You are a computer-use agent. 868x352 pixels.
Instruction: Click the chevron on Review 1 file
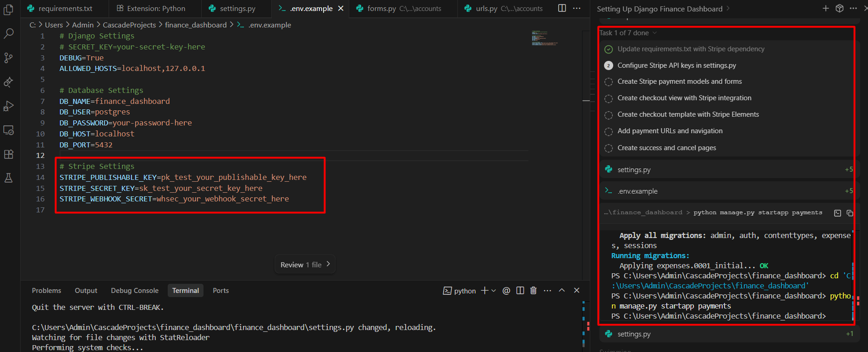click(x=328, y=264)
